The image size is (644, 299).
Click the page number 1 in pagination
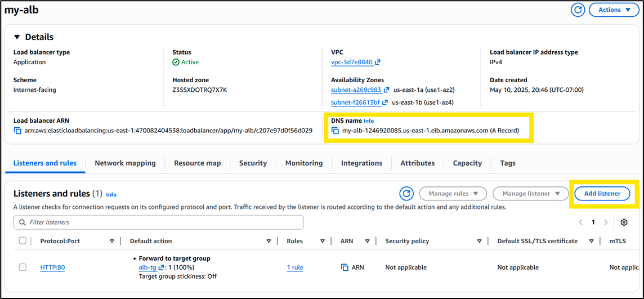[x=593, y=222]
